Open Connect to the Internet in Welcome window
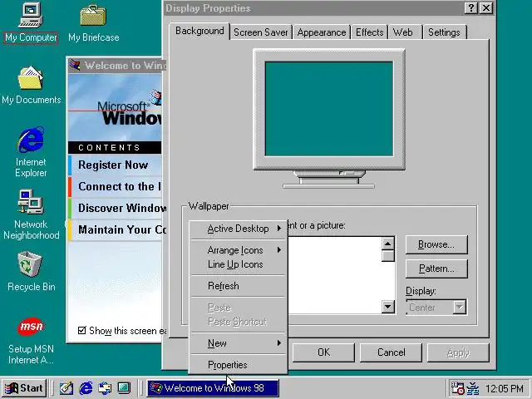 pos(115,186)
